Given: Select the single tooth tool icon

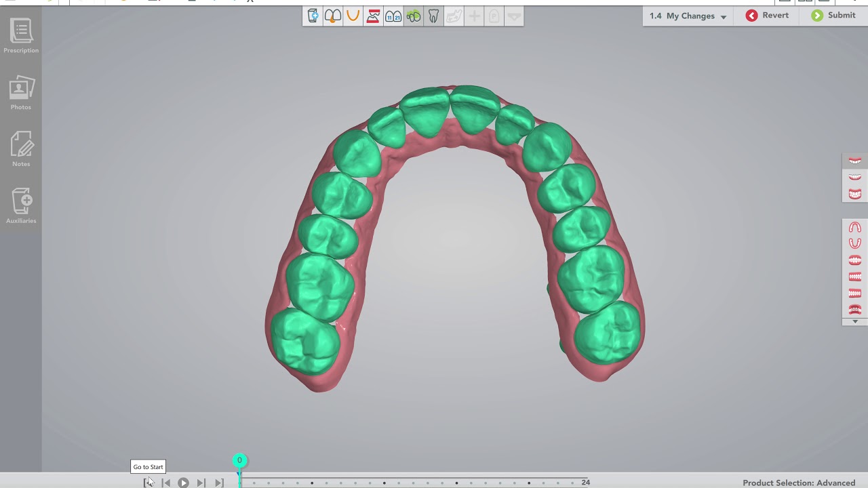Looking at the screenshot, I should point(433,16).
